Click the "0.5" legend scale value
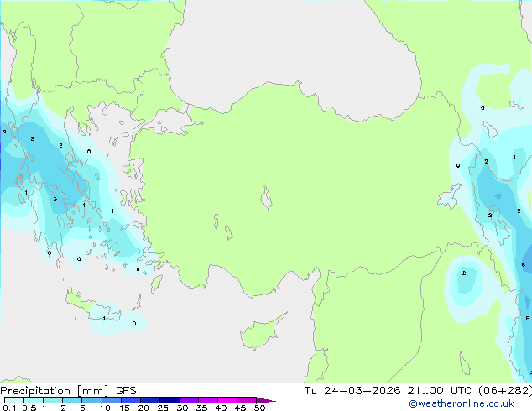The image size is (532, 411). click(29, 408)
